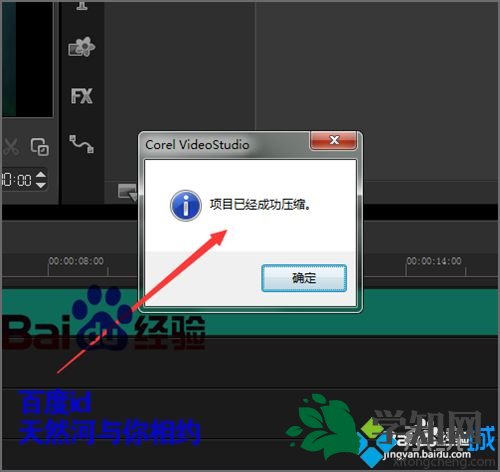Click the 00:00:08:00 ruler mark

pos(76,261)
